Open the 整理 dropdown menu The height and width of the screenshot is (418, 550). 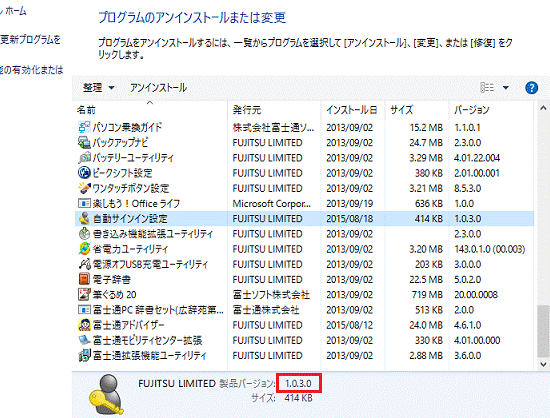[99, 88]
